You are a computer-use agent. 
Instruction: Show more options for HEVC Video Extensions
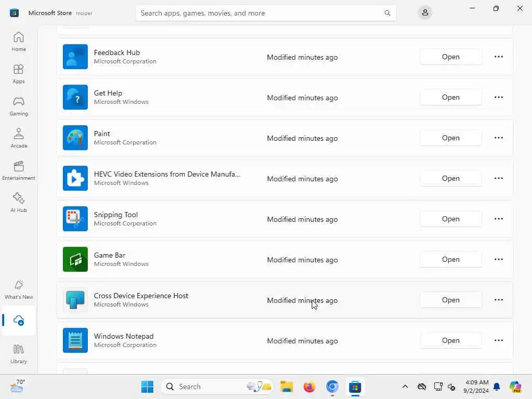click(x=498, y=178)
